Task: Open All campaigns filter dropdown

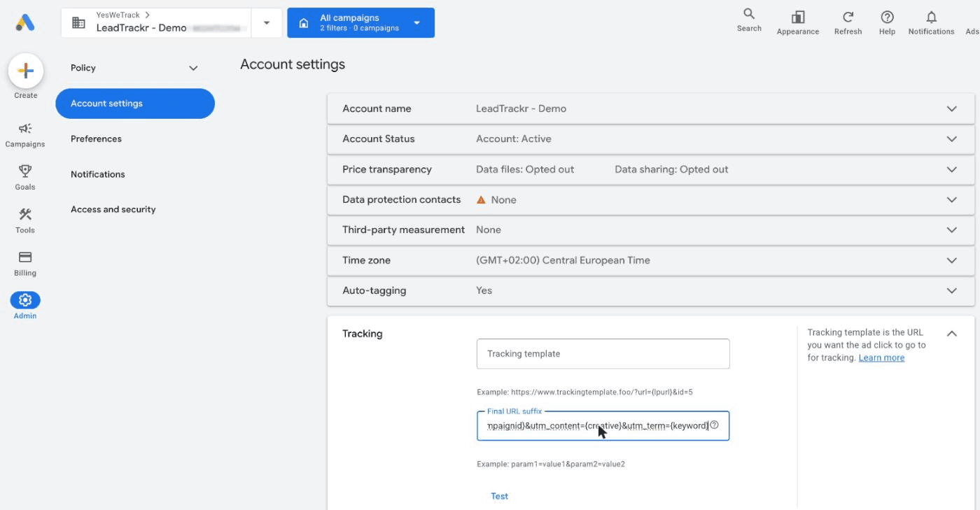Action: [417, 23]
